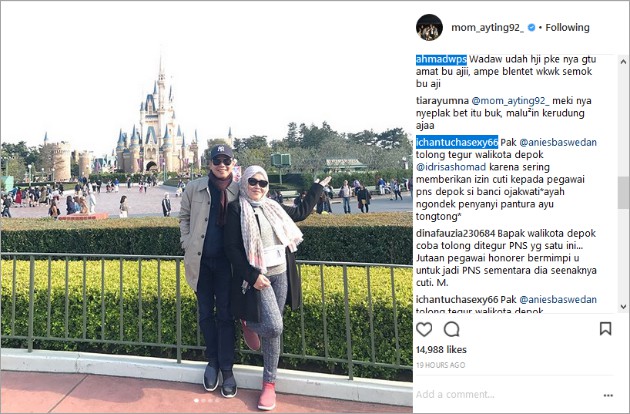630x414 pixels.
Task: Open dinafauzia230684 commenter profile
Action: [456, 234]
